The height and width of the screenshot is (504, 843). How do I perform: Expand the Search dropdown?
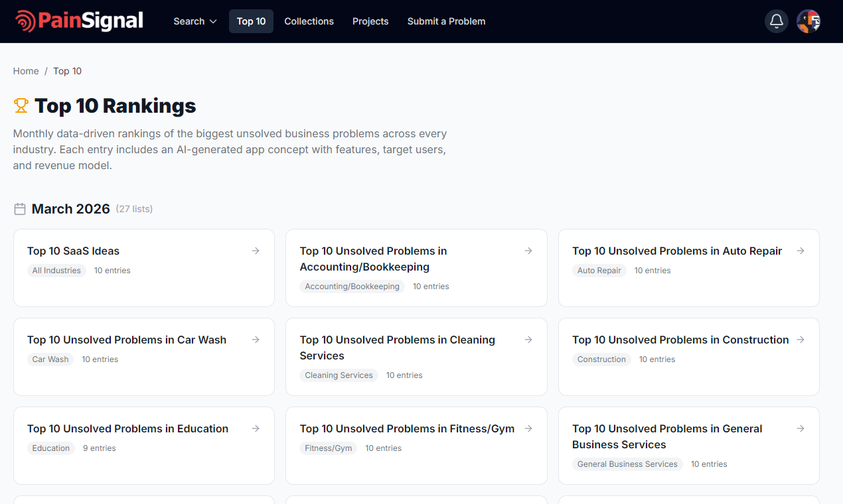(x=195, y=21)
